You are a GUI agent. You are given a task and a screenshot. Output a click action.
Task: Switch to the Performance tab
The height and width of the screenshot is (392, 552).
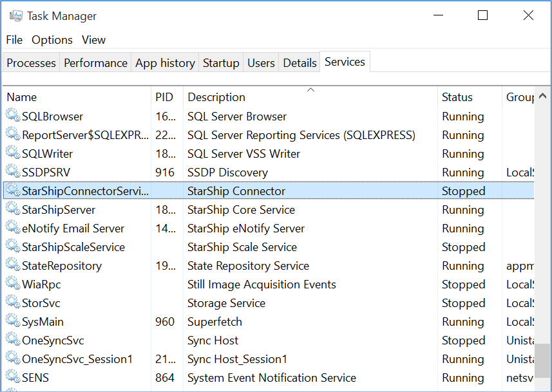(x=96, y=62)
